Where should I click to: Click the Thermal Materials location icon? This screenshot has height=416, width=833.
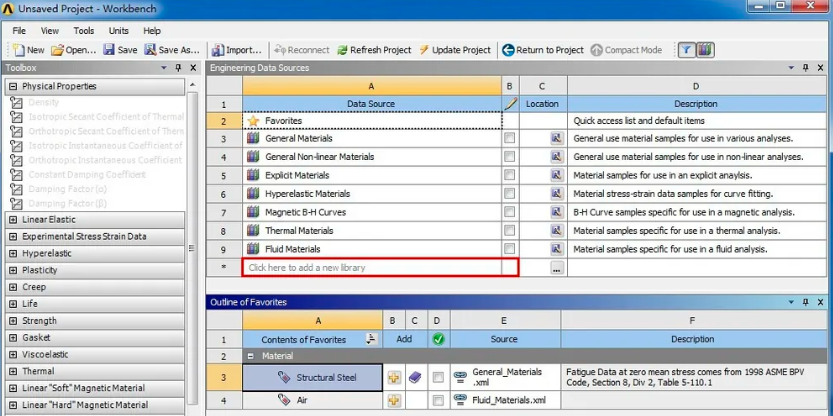point(556,231)
